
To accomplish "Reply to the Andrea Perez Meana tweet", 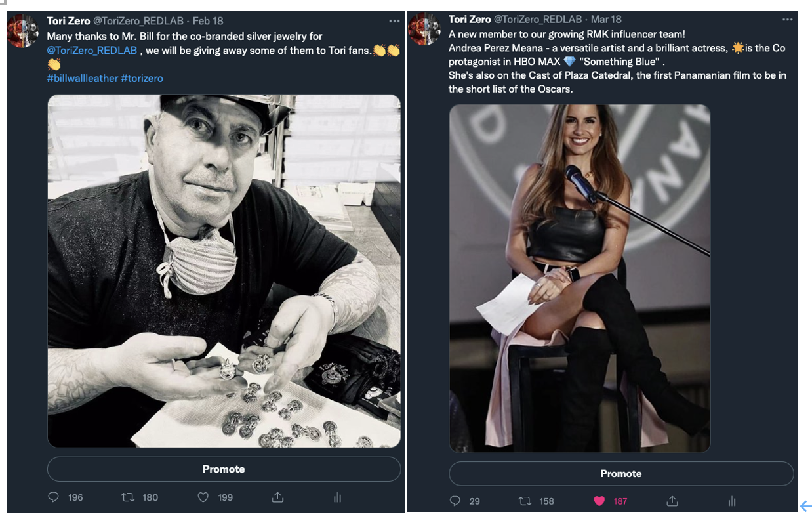I will [455, 501].
